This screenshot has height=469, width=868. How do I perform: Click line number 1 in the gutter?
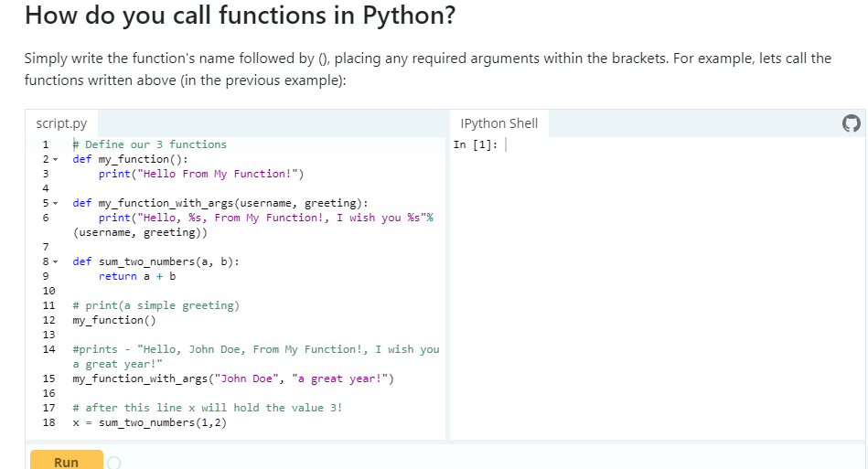tap(45, 144)
